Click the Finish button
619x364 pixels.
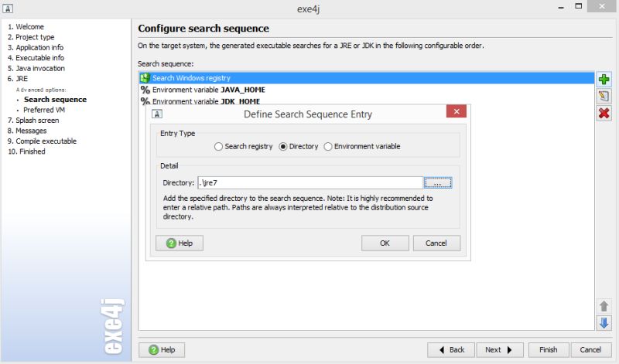pos(549,350)
